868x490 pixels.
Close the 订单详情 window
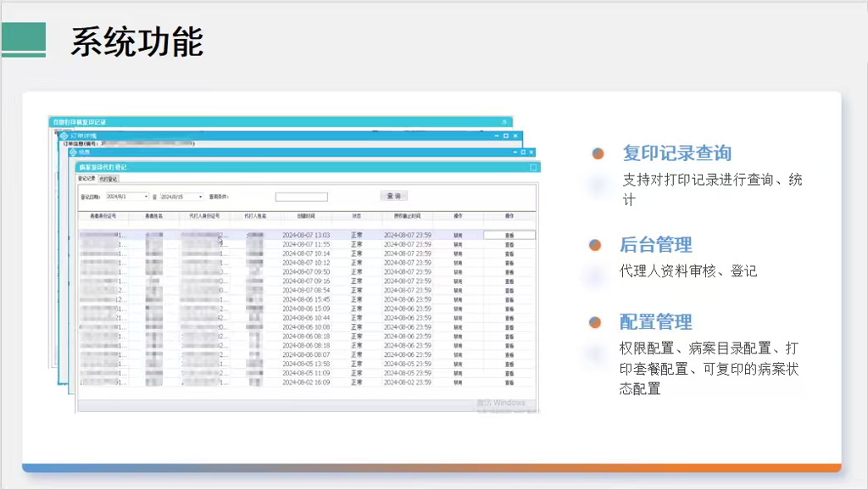tap(516, 136)
